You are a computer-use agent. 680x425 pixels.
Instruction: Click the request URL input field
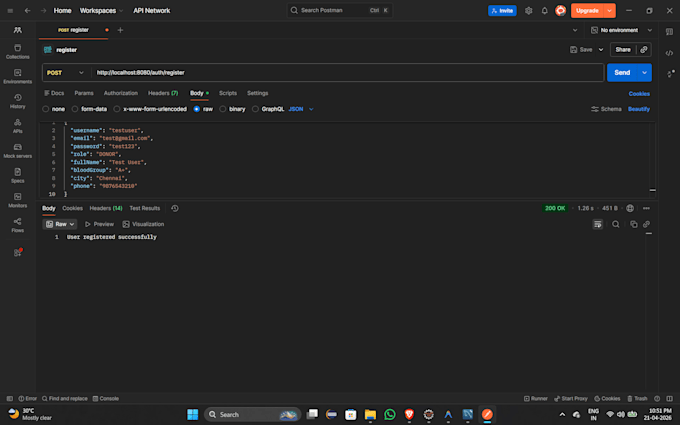point(347,72)
